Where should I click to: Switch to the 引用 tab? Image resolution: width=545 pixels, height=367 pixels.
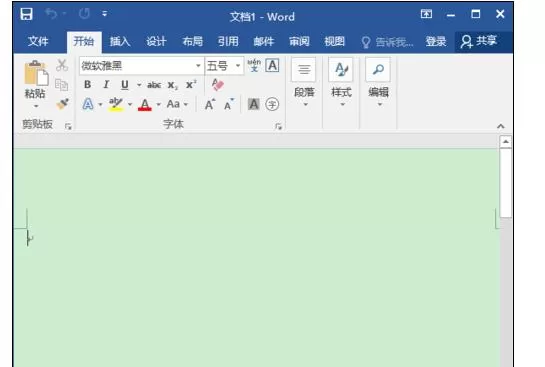point(228,41)
